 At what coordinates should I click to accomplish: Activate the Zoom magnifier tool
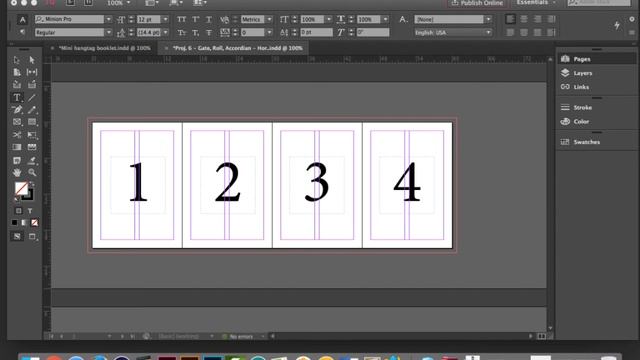click(x=32, y=173)
